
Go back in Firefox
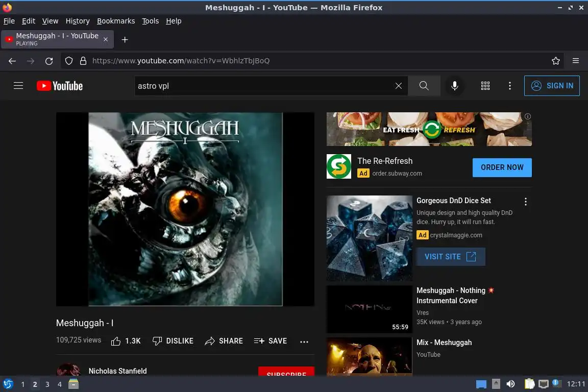[x=12, y=61]
